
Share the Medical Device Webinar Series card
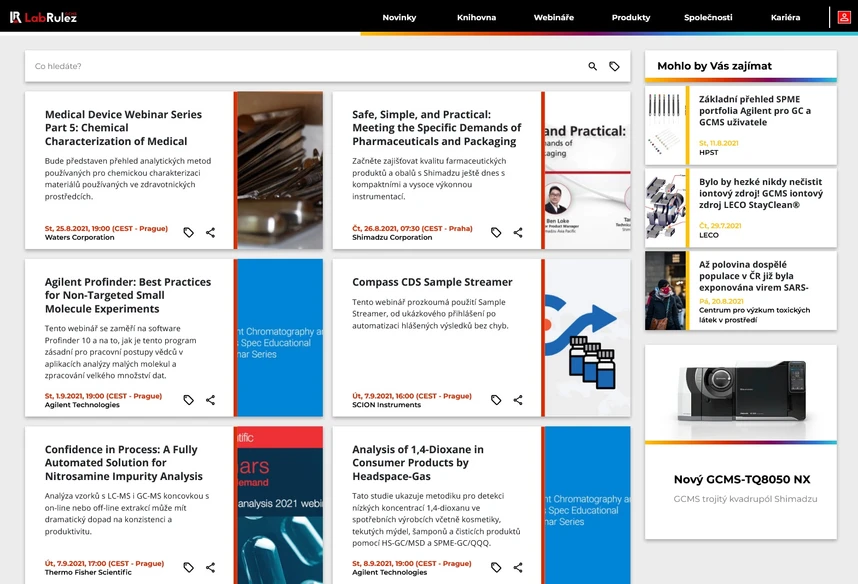[x=211, y=233]
